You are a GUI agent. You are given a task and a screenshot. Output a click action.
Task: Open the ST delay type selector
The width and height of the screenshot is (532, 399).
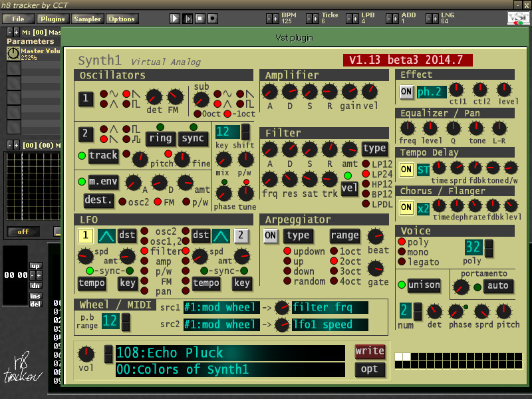pos(423,170)
